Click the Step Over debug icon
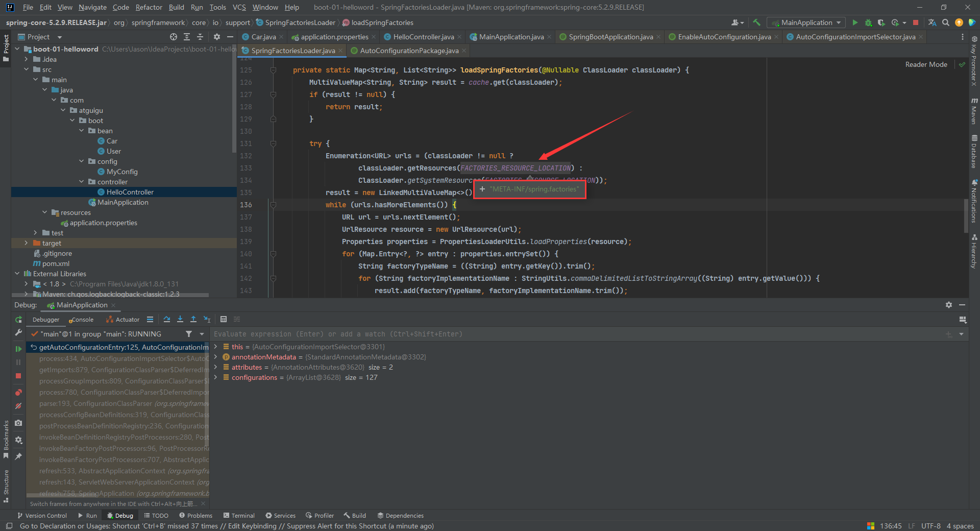The width and height of the screenshot is (980, 531). tap(167, 319)
